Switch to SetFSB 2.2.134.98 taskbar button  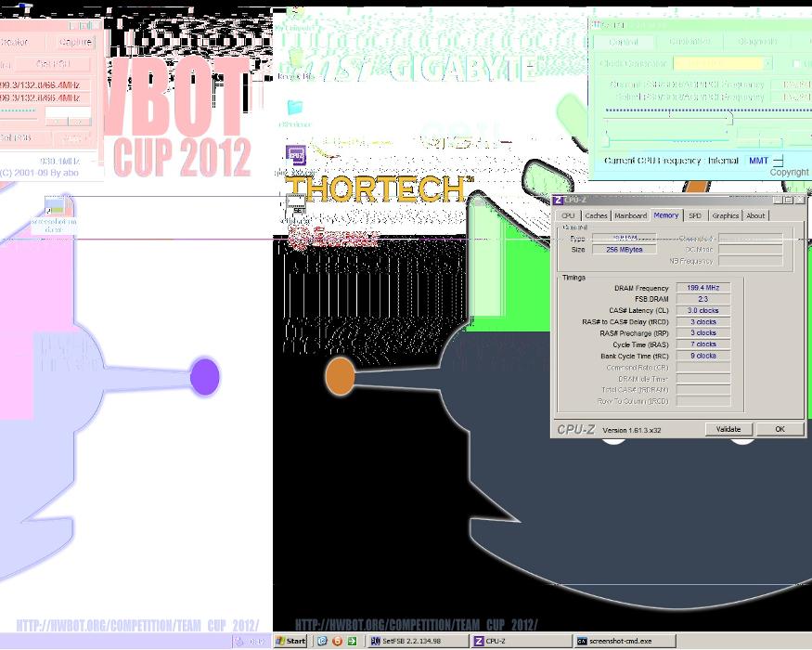point(418,642)
